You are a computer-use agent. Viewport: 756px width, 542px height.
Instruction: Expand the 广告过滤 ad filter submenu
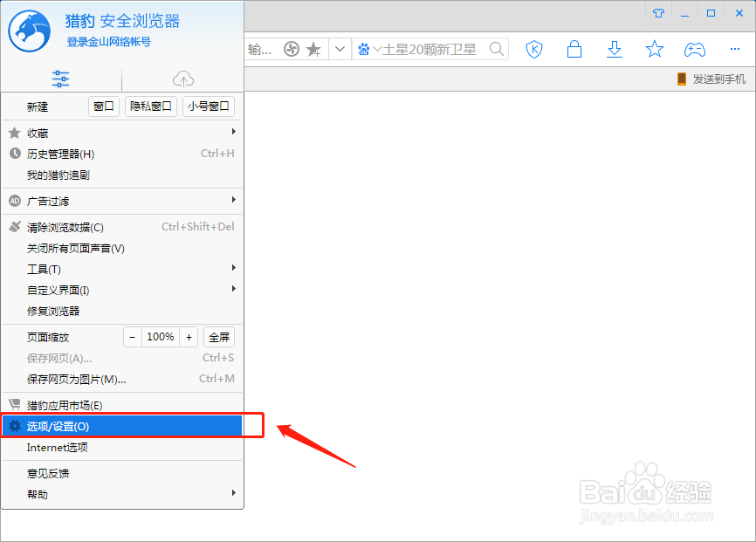pos(122,201)
